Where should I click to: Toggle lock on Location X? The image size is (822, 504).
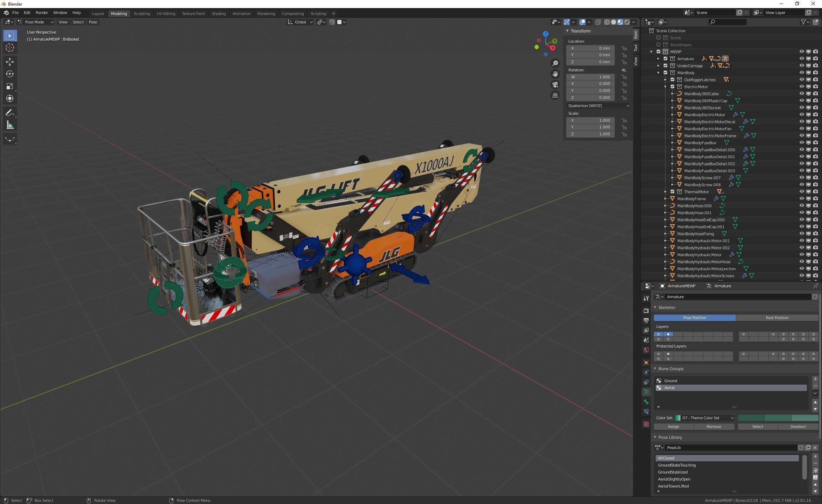click(624, 48)
